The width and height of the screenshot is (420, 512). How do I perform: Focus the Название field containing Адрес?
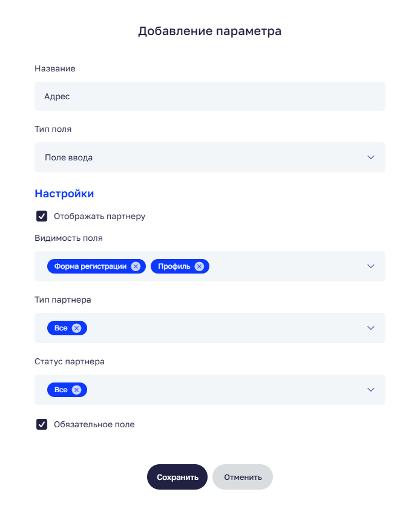pos(209,96)
